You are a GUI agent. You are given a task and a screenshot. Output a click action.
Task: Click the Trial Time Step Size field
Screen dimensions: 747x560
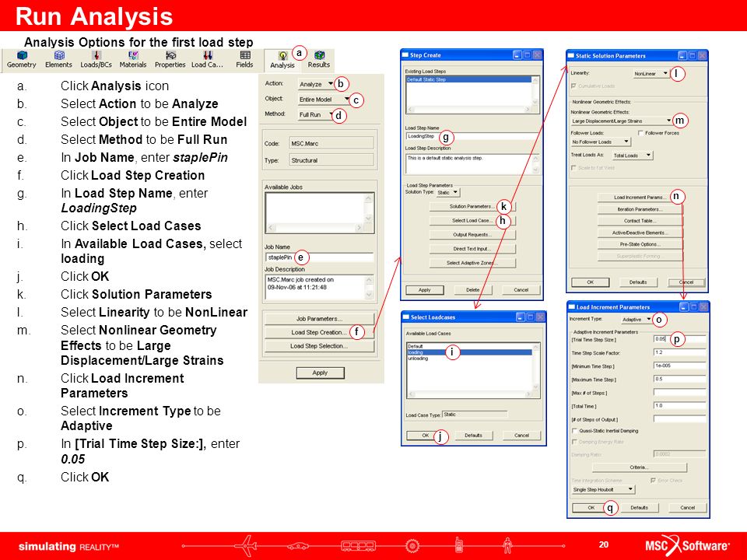[679, 339]
